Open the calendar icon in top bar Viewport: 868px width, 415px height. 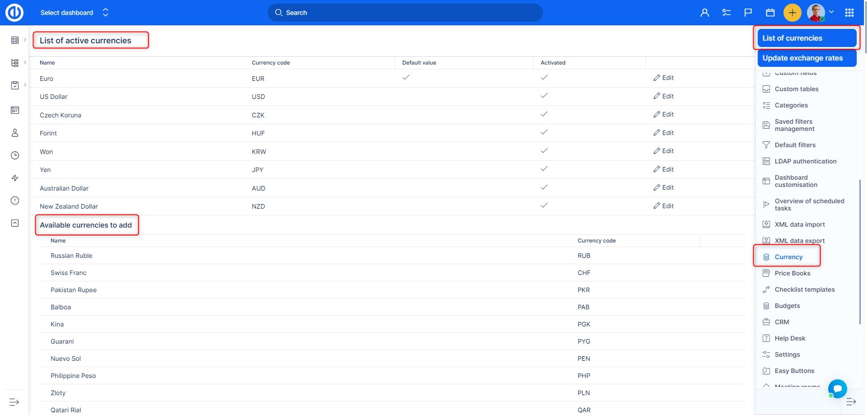pos(770,13)
